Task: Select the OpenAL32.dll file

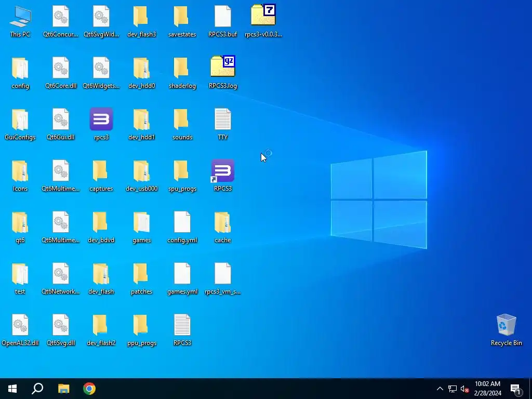Action: click(x=20, y=330)
